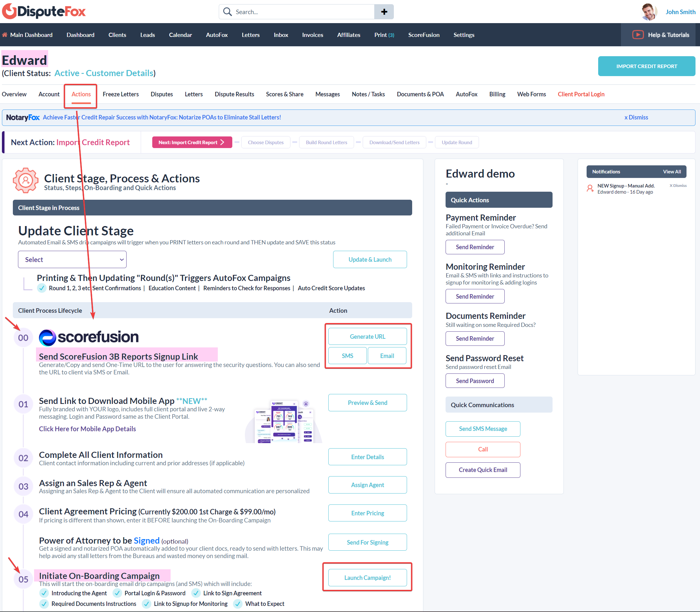Click the mobile app preview image
This screenshot has width=700, height=612.
click(284, 422)
